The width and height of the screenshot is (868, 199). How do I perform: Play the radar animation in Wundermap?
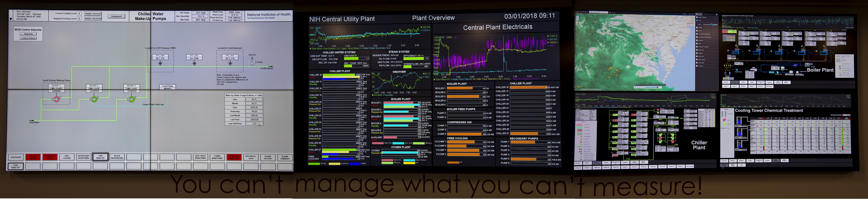640,87
